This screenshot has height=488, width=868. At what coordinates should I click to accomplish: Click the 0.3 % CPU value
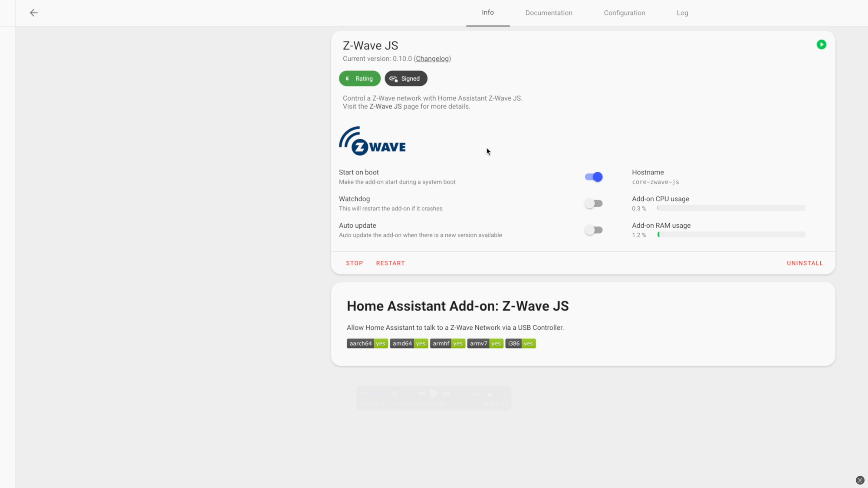click(x=639, y=209)
